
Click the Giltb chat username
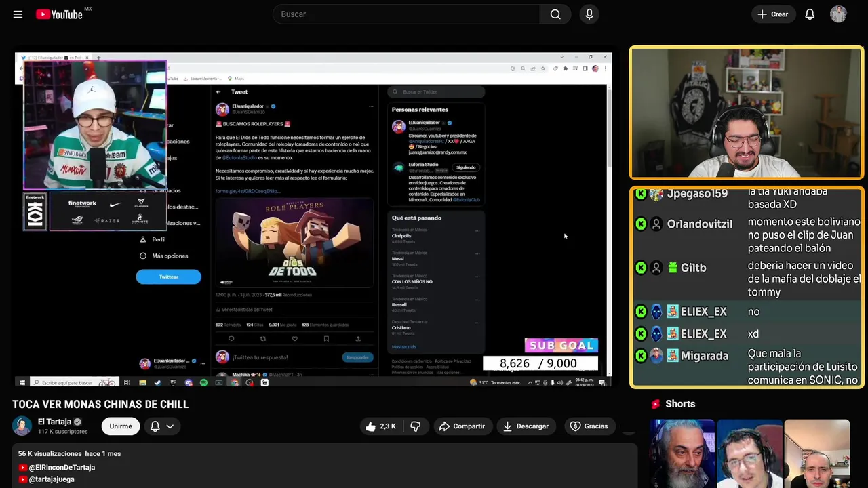pos(693,268)
